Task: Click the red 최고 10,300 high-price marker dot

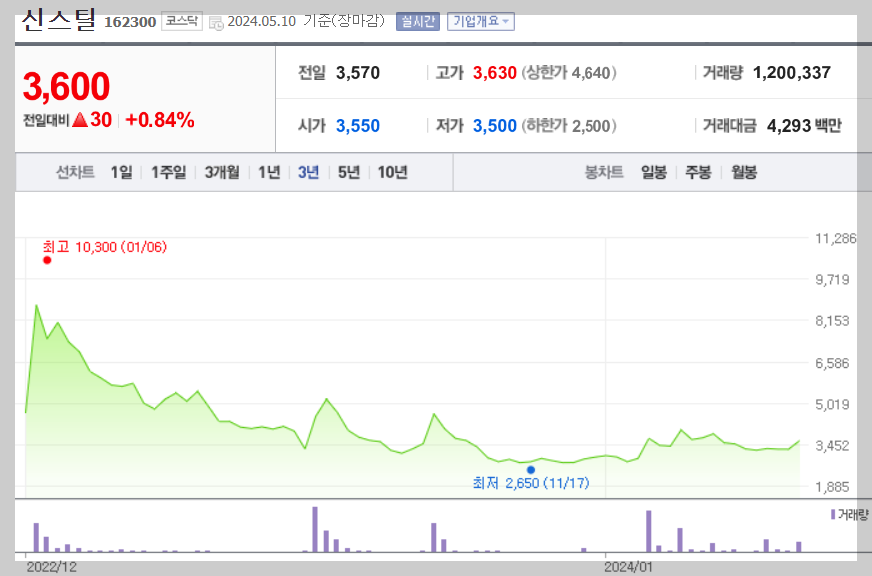Action: coord(45,259)
